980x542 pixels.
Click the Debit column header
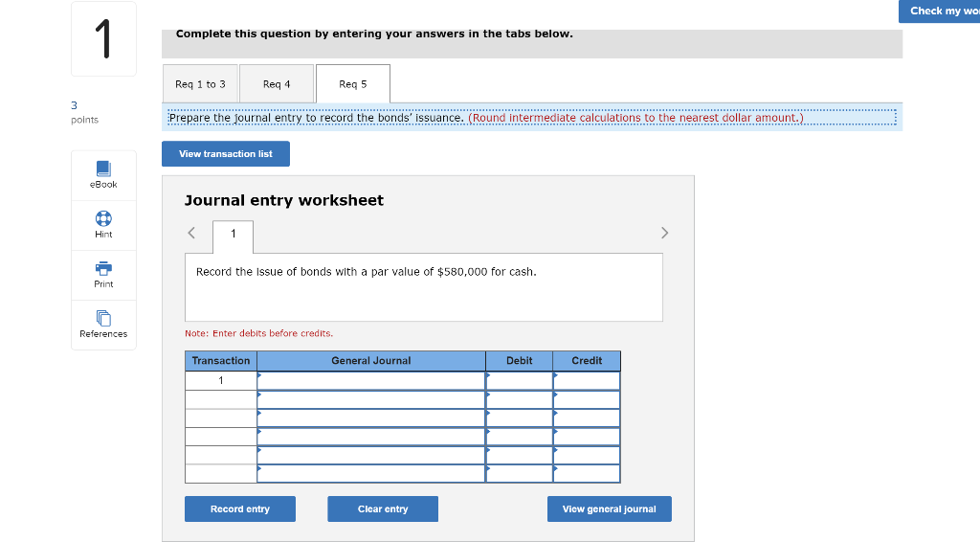point(520,361)
